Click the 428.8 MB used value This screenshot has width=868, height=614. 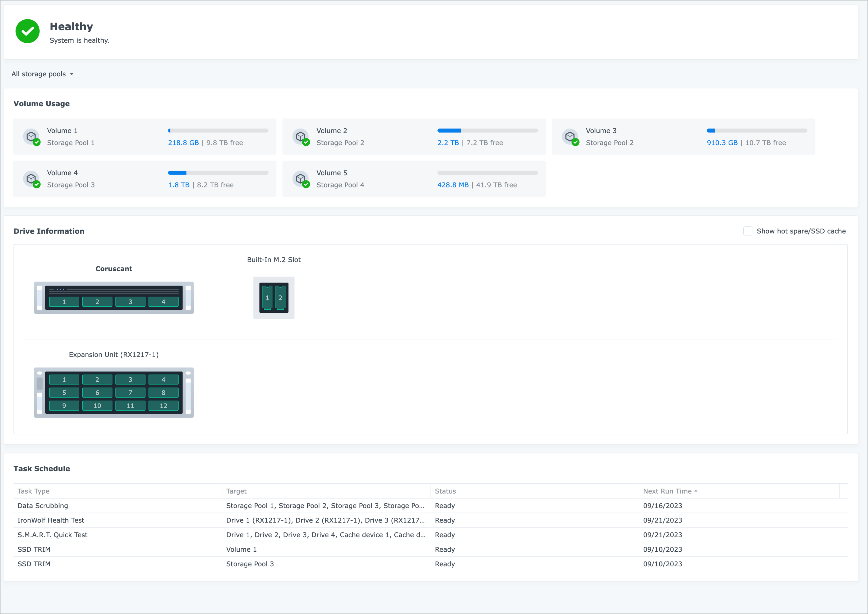[453, 185]
